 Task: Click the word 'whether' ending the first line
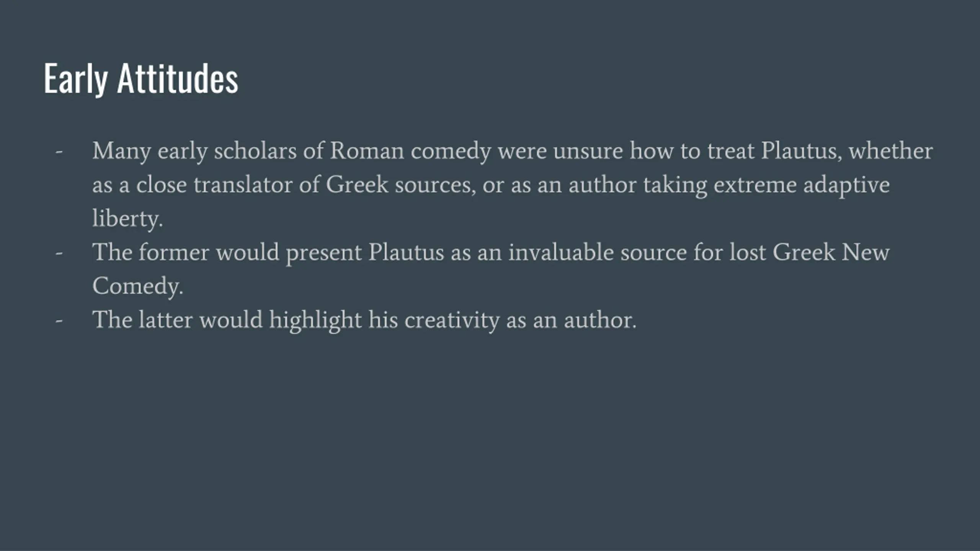point(891,151)
